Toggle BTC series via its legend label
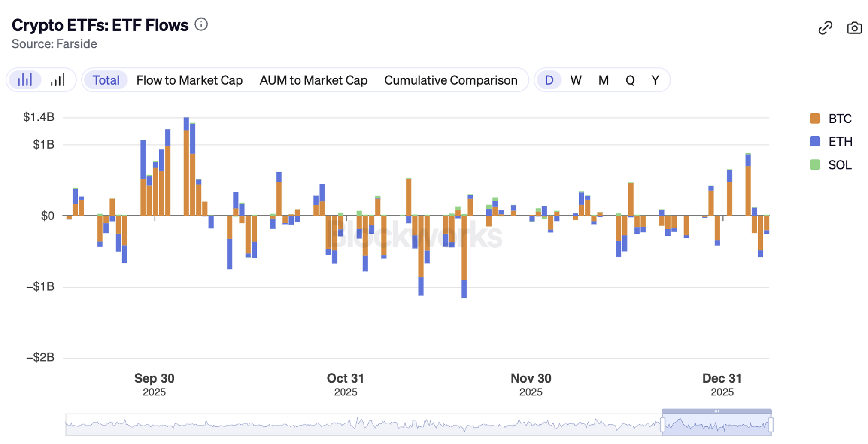868x444 pixels. coord(840,119)
